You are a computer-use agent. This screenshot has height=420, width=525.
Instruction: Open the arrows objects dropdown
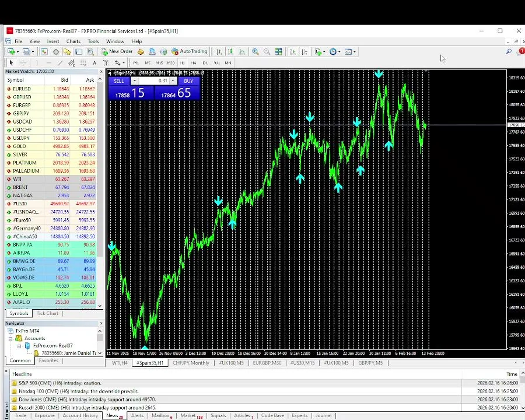click(120, 62)
